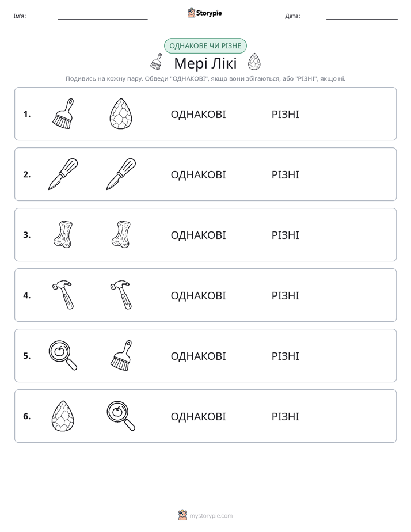Choose РІЗНІ for row 1
The image size is (411, 532).
pyautogui.click(x=285, y=115)
